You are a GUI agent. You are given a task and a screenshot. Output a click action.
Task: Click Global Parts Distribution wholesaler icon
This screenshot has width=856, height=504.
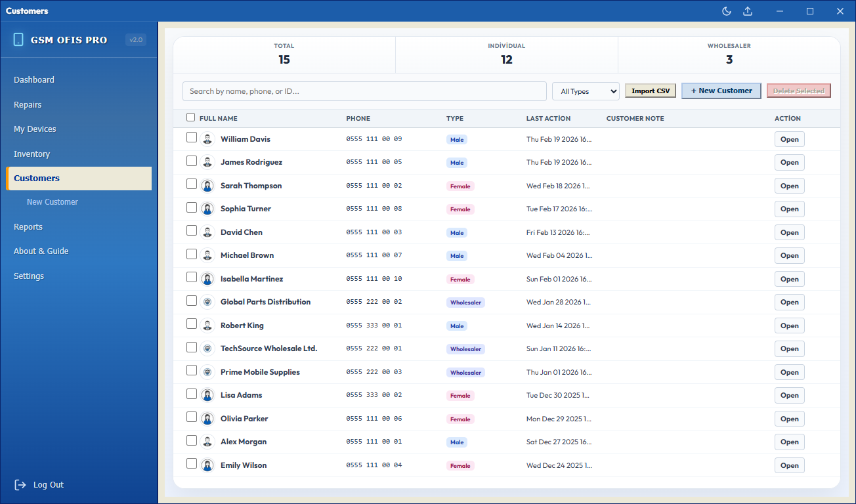[x=207, y=302]
